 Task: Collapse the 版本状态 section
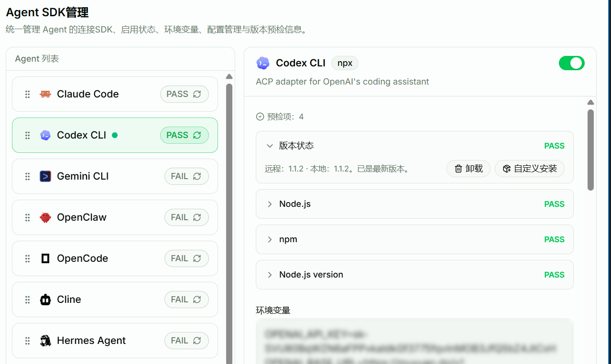270,146
